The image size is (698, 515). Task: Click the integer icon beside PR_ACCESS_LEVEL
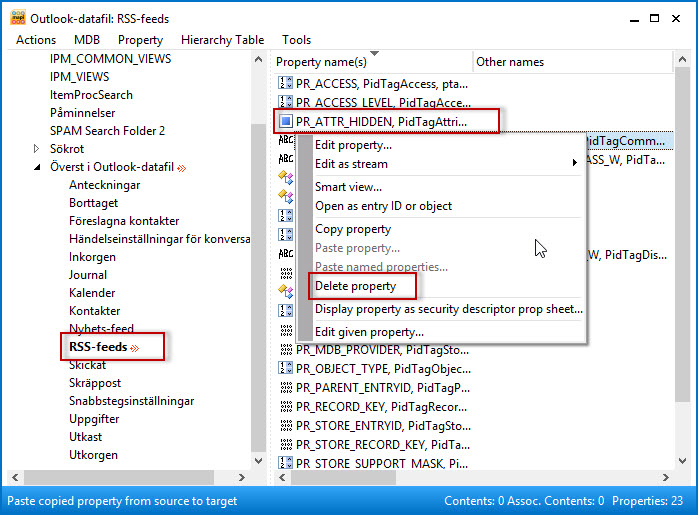285,102
